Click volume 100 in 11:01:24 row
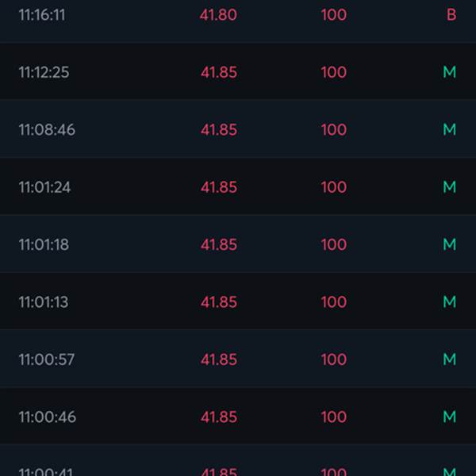This screenshot has height=476, width=476. [334, 187]
